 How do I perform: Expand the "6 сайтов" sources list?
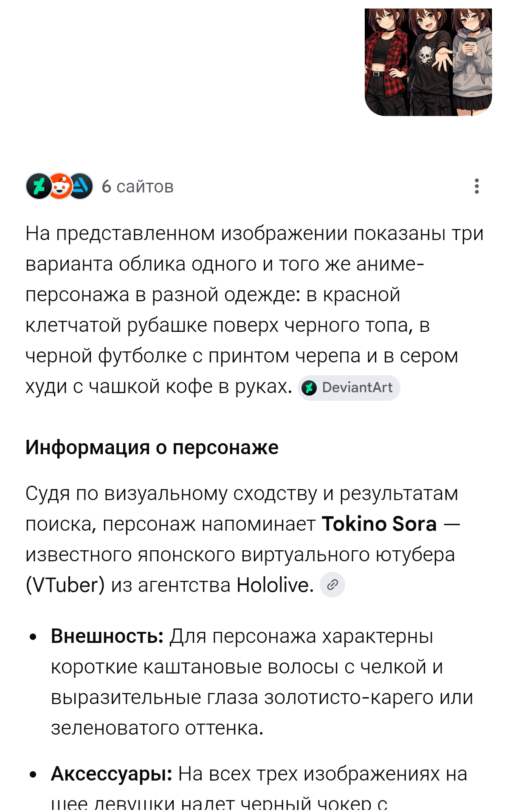point(137,187)
